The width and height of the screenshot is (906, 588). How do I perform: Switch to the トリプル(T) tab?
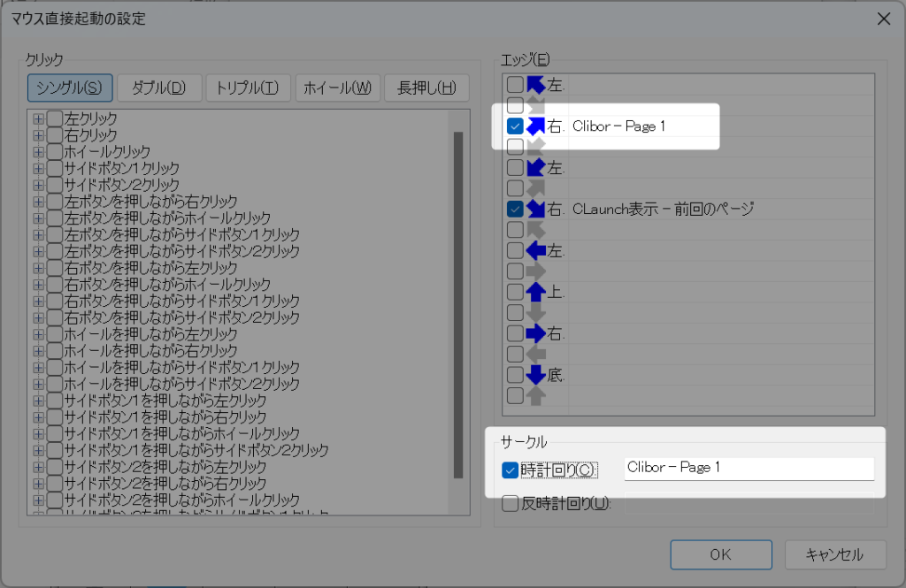[x=248, y=88]
